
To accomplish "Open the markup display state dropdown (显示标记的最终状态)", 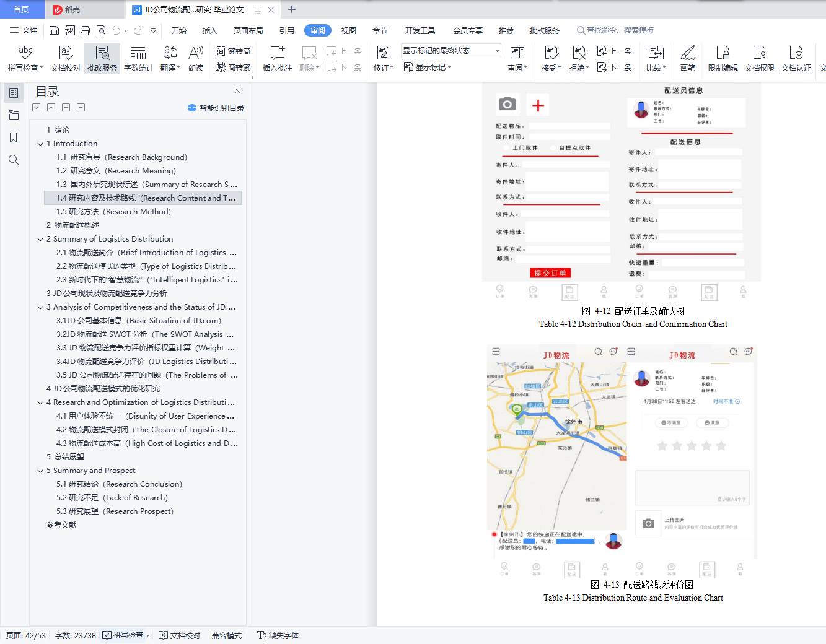I will (451, 51).
